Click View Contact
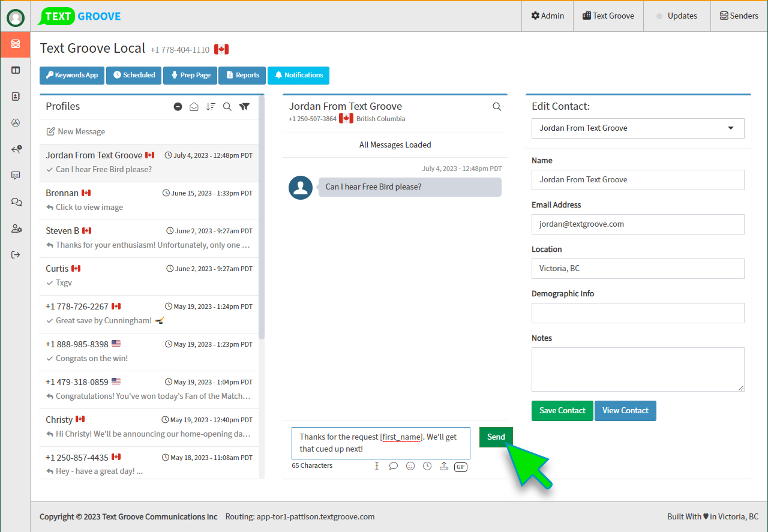 [x=625, y=411]
